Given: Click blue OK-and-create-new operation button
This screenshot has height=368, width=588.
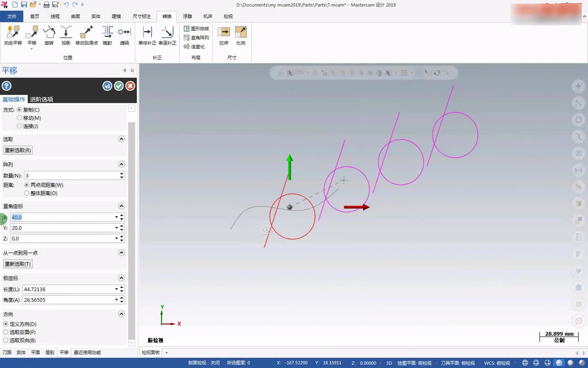Looking at the screenshot, I should pos(107,86).
